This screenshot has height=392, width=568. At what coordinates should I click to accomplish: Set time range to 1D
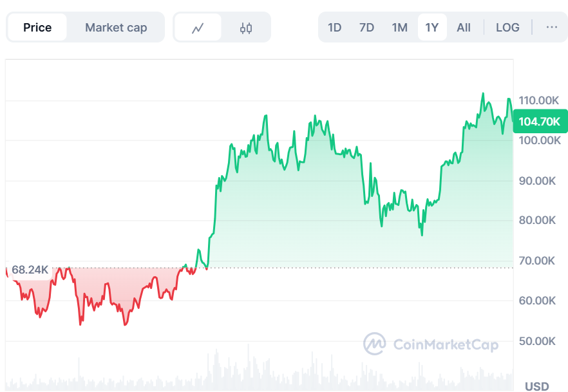[335, 28]
